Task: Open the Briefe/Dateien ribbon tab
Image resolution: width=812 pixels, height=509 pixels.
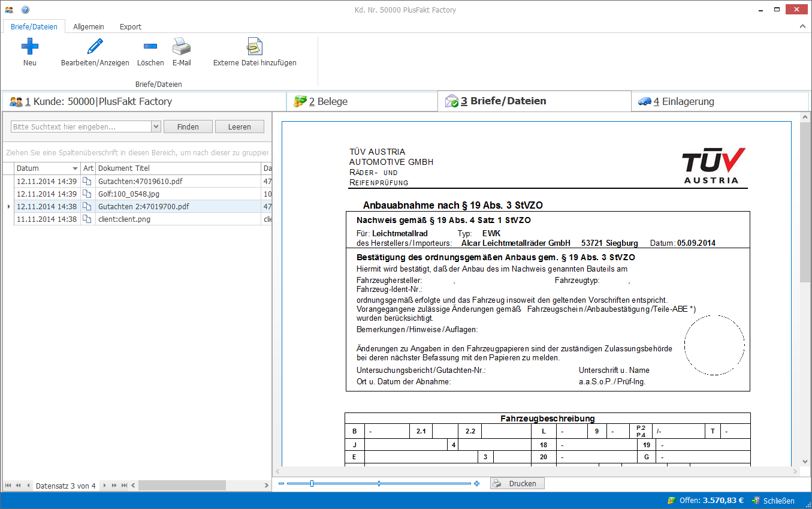Action: 34,26
